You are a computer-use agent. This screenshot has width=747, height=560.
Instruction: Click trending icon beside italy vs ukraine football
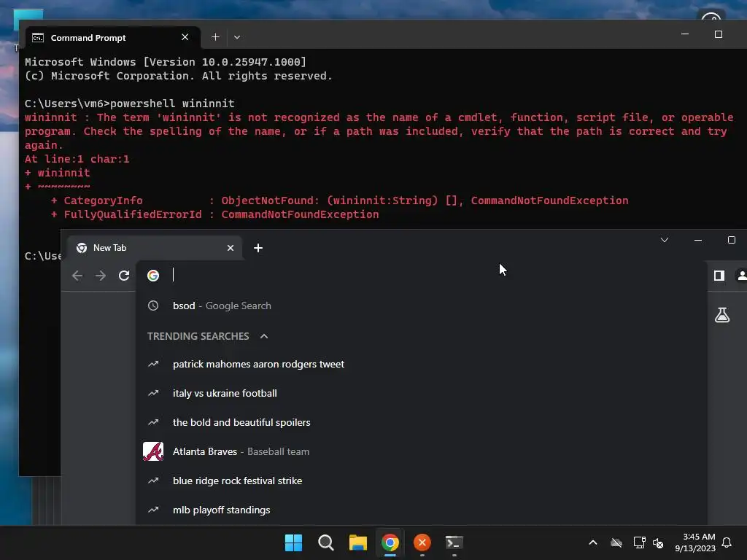[x=153, y=393]
